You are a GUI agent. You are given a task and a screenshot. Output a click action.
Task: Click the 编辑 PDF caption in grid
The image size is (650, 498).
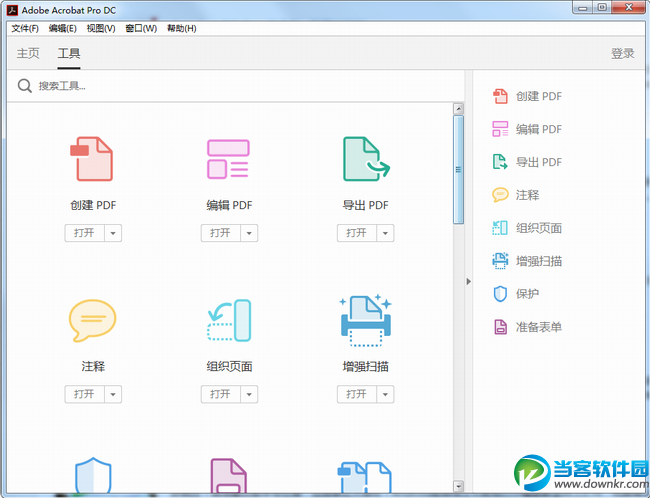pos(229,205)
